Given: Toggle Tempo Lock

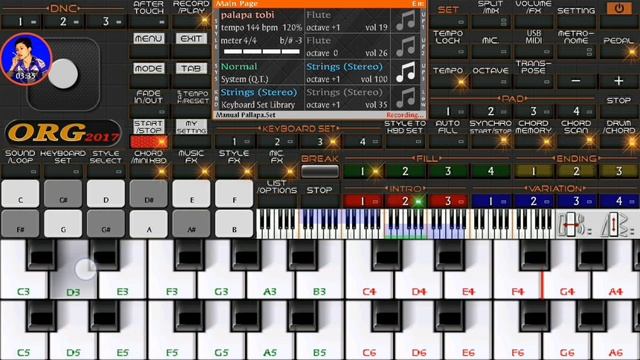Looking at the screenshot, I should 448,51.
